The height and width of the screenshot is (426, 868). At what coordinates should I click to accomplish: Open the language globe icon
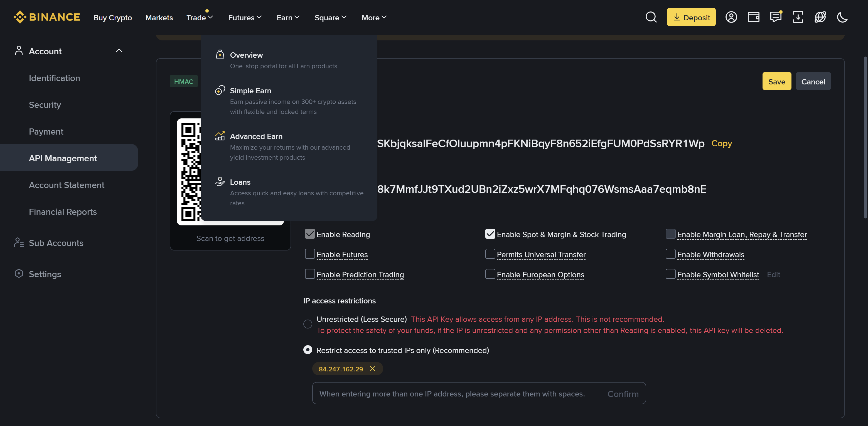[820, 17]
